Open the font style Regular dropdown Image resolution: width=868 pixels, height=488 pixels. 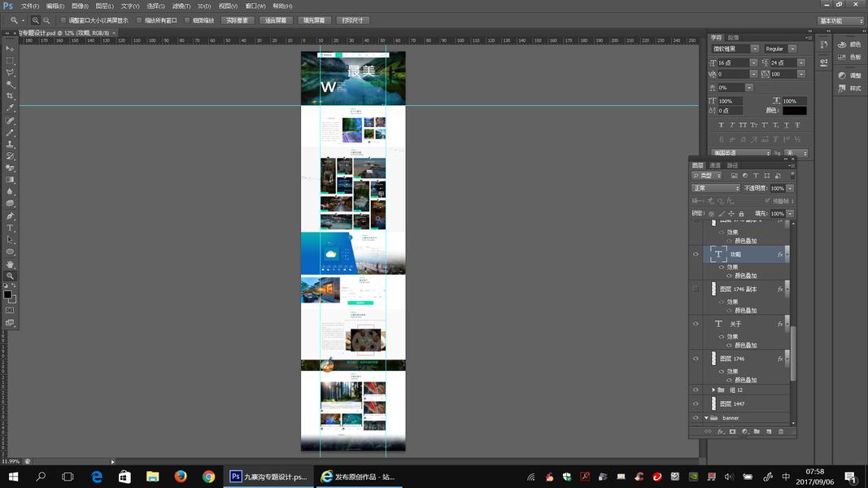pyautogui.click(x=780, y=49)
